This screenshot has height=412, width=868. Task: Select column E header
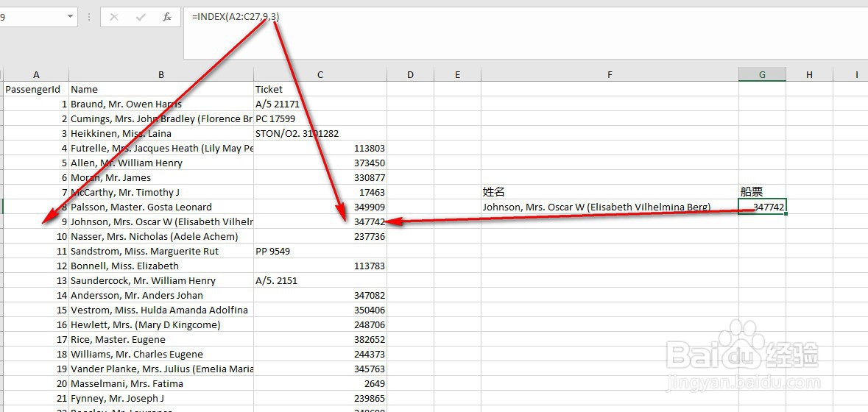tap(457, 74)
